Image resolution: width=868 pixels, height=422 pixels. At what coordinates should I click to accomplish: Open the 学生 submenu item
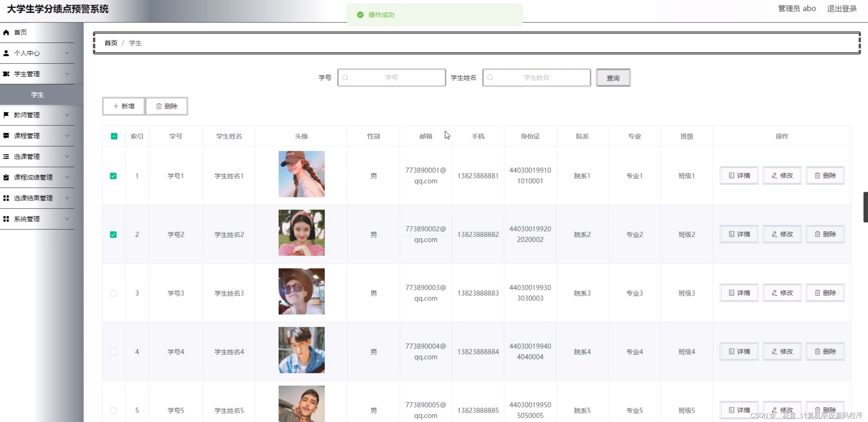[37, 95]
